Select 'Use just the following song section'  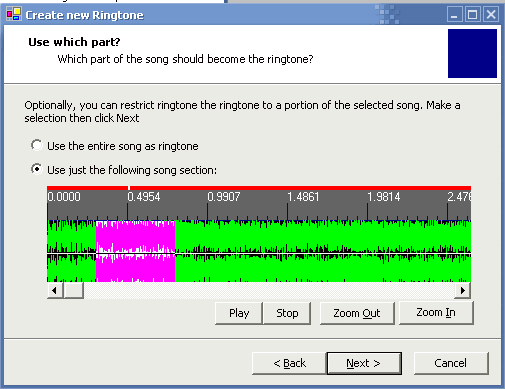124,170
